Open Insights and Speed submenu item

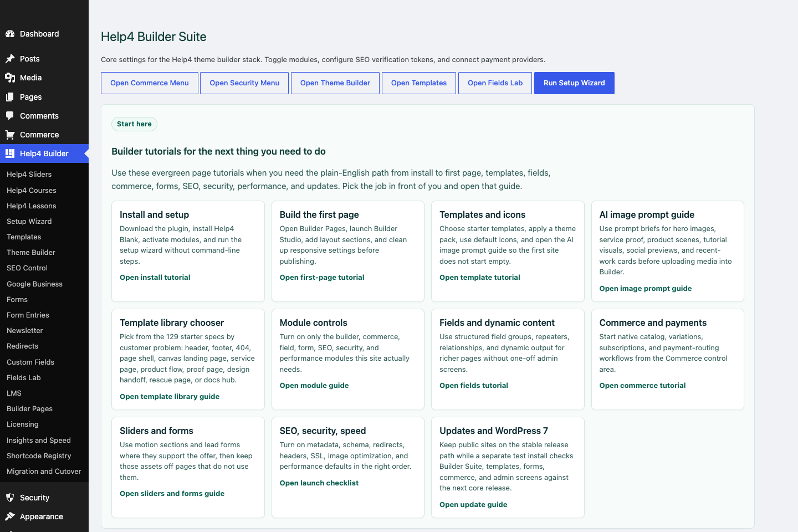(x=39, y=440)
